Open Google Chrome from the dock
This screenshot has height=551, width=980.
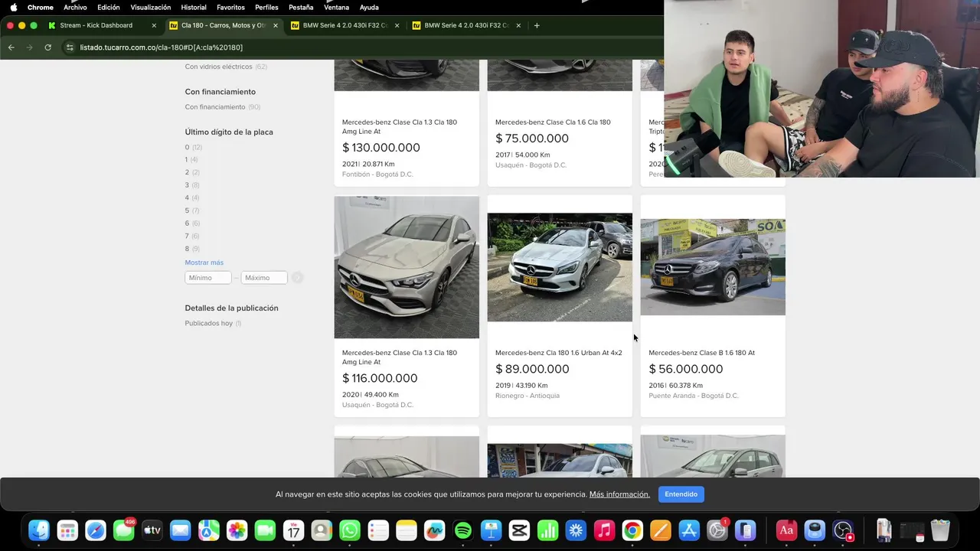(632, 530)
